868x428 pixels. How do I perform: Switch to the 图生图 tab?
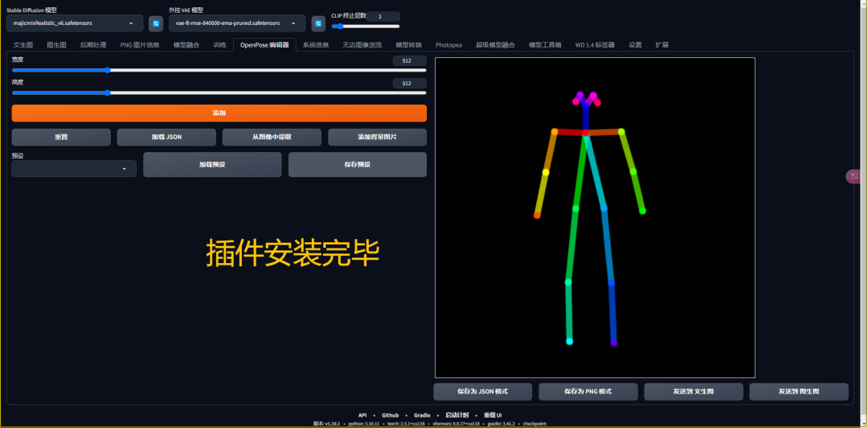[x=56, y=45]
